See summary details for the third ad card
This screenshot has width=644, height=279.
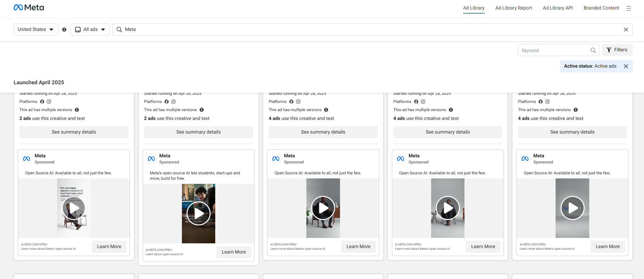pyautogui.click(x=323, y=132)
